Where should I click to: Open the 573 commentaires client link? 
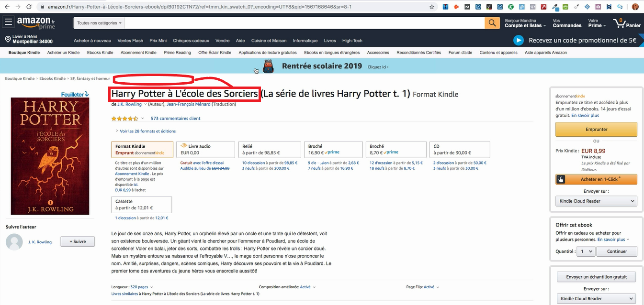[175, 118]
